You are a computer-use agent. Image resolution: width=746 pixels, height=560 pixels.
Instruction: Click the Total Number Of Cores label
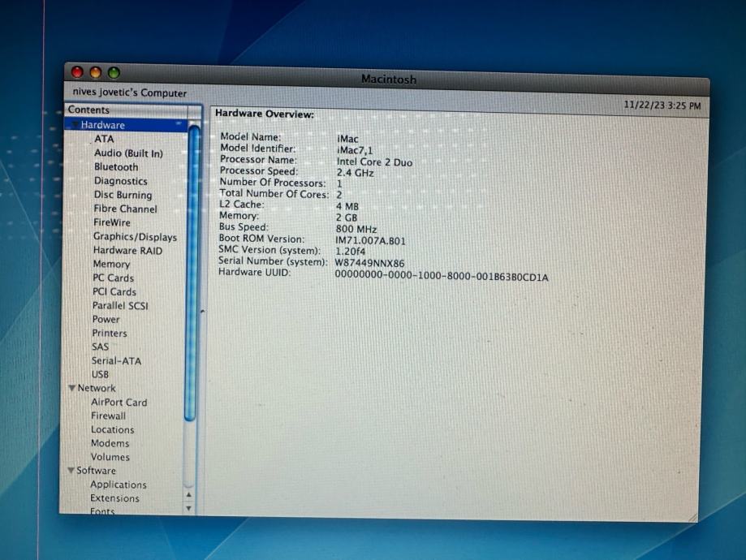274,194
